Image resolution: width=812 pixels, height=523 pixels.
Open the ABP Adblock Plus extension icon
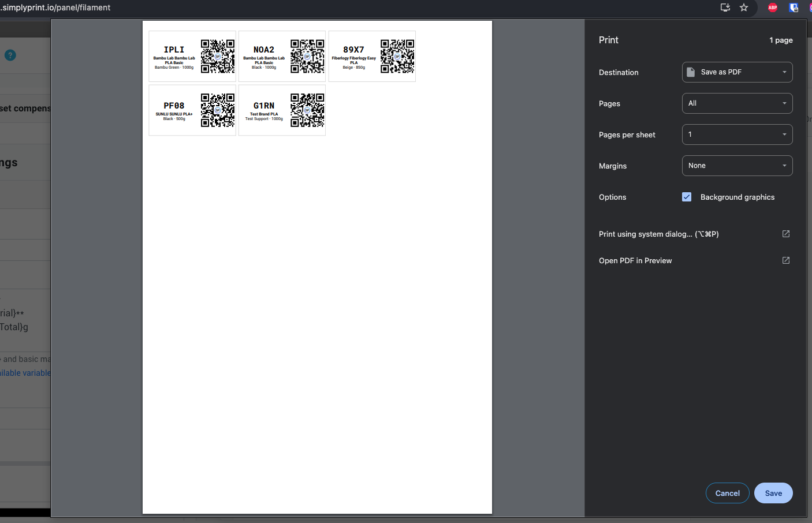(x=773, y=8)
